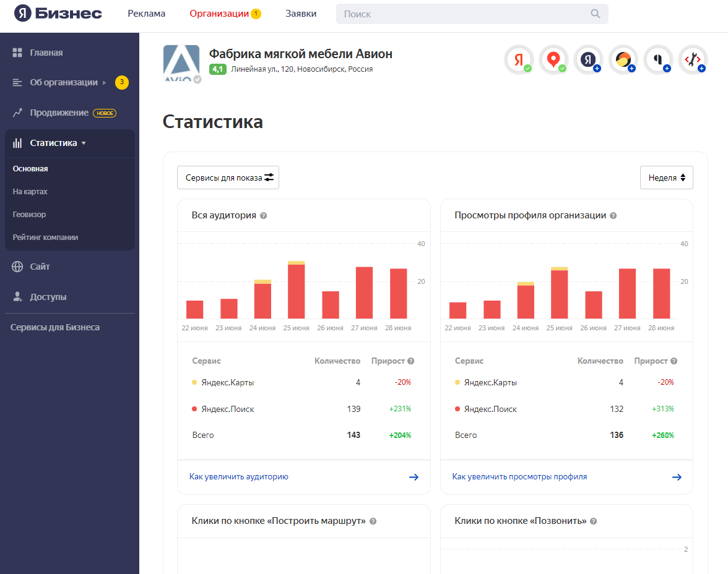Select Основная statistics subsection
Viewport: 728px width, 574px height.
pos(30,168)
